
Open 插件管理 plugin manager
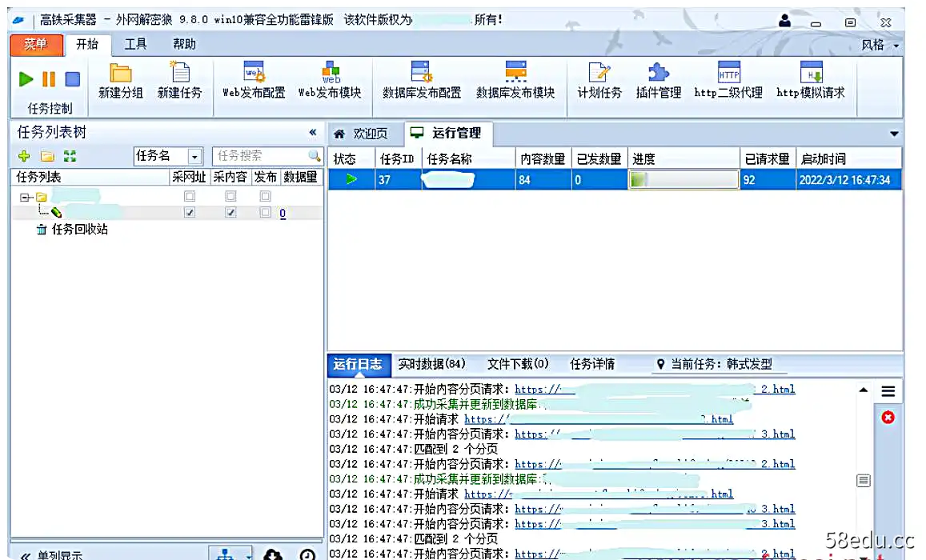[659, 81]
